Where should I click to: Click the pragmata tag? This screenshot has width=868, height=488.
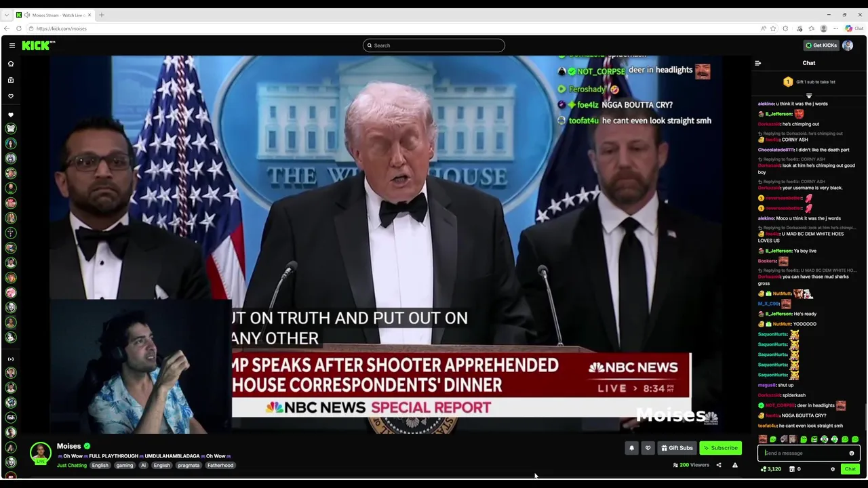[x=189, y=466]
